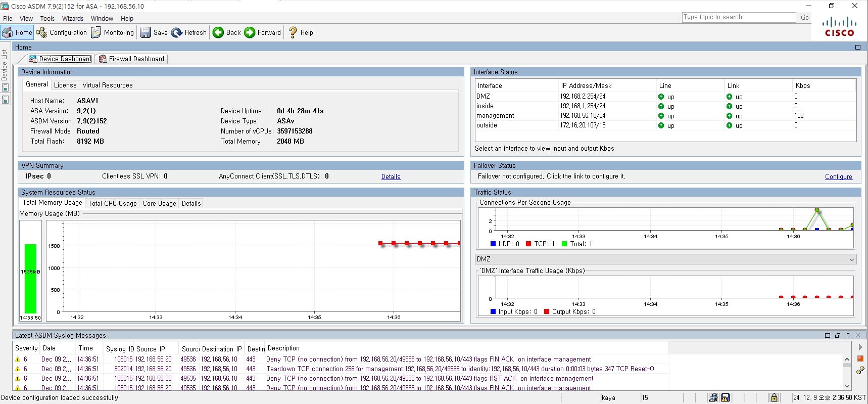Close the syslog messages panel
This screenshot has height=404, width=868.
click(857, 335)
